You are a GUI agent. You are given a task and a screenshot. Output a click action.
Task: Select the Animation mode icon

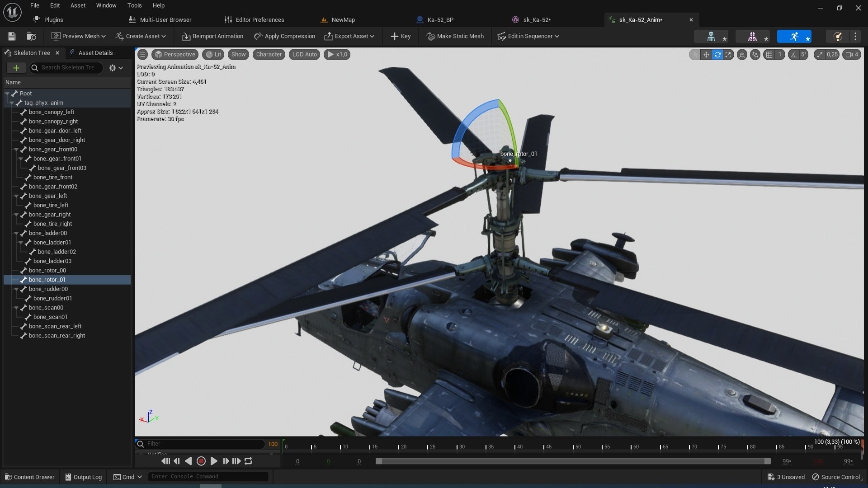(794, 37)
